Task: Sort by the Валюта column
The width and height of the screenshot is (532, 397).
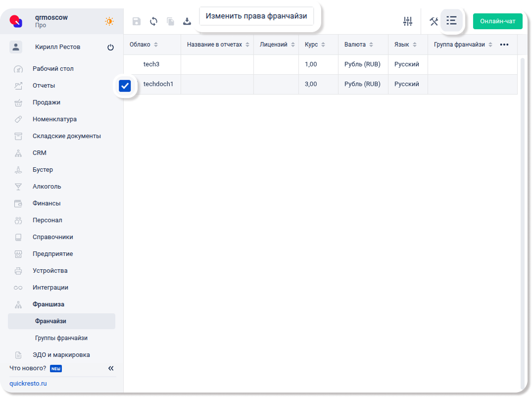Action: [371, 45]
